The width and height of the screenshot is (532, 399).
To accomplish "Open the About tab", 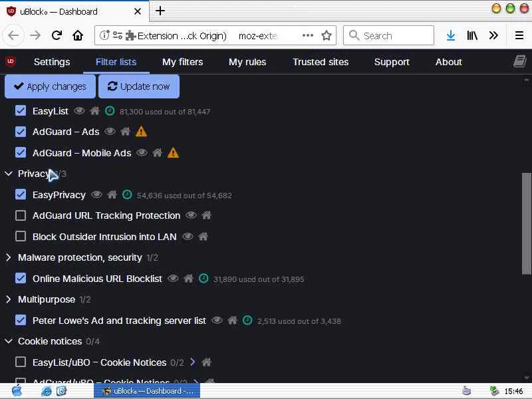I will [x=448, y=62].
